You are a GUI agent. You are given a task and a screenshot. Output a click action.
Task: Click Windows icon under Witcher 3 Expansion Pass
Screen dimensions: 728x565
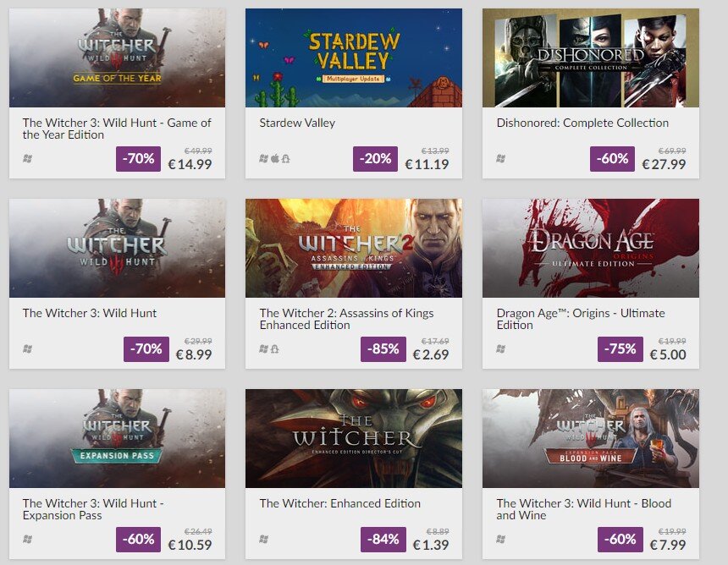click(27, 540)
